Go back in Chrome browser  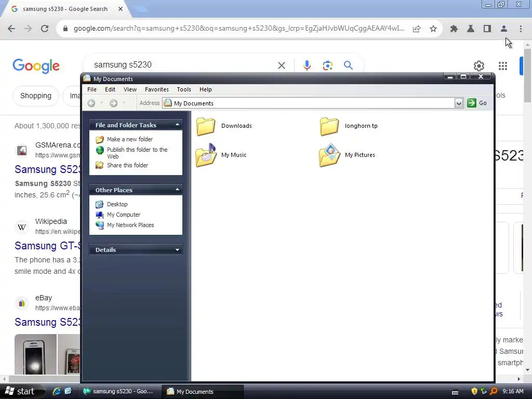[x=11, y=29]
